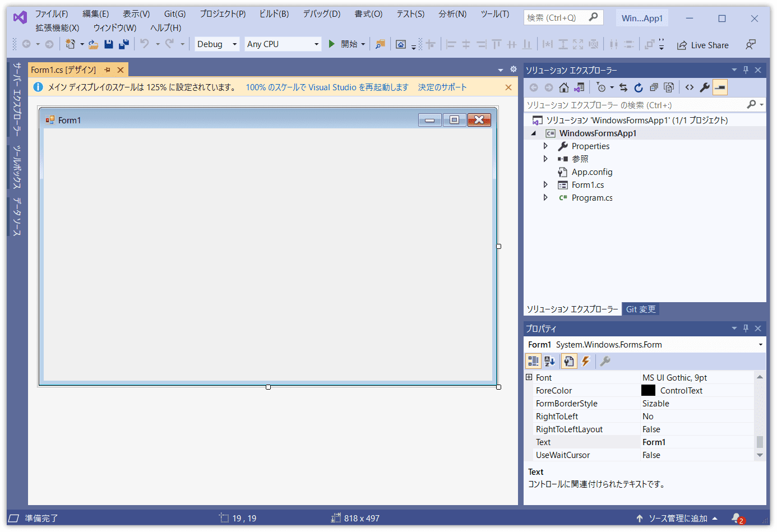Click Collapse All in Solution Explorer
This screenshot has height=532, width=777.
(x=654, y=87)
